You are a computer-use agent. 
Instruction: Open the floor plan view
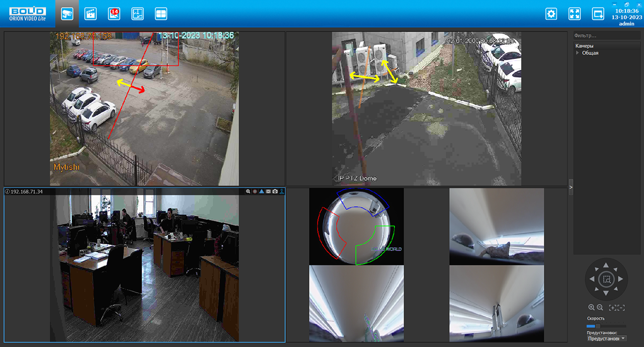coord(137,14)
